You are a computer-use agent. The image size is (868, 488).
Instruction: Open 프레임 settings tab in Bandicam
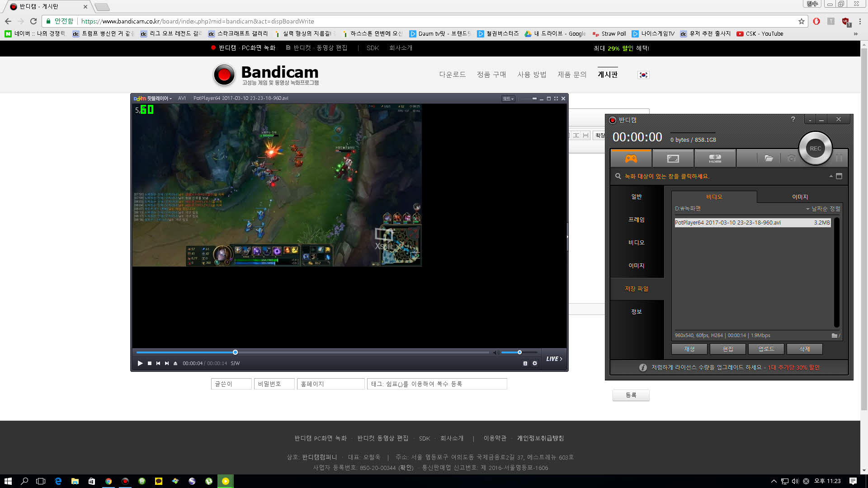637,220
